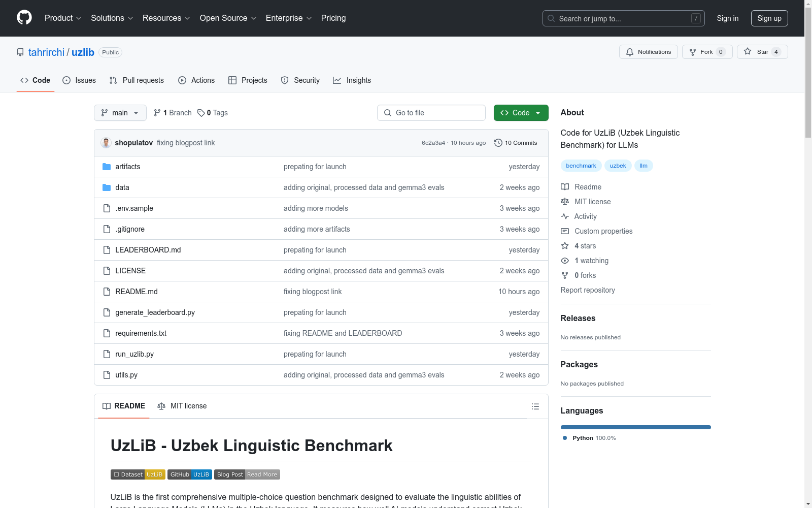Expand the Product navigation menu
The width and height of the screenshot is (812, 508).
point(63,18)
